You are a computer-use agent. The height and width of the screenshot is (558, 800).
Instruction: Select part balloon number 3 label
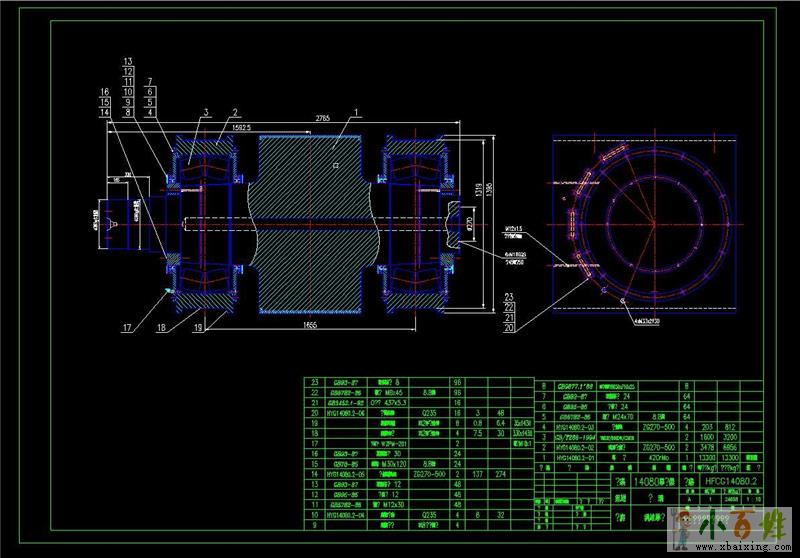[205, 112]
